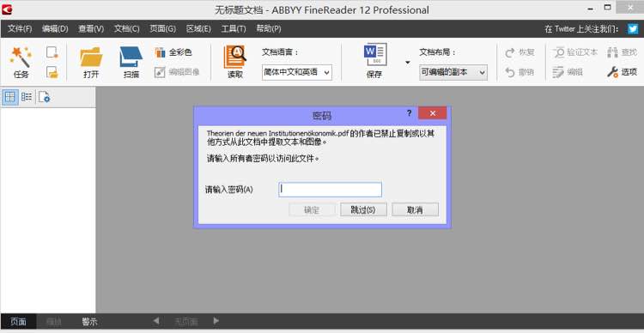Select the 页面 tab in bottom bar
The width and height of the screenshot is (644, 333).
tap(19, 322)
